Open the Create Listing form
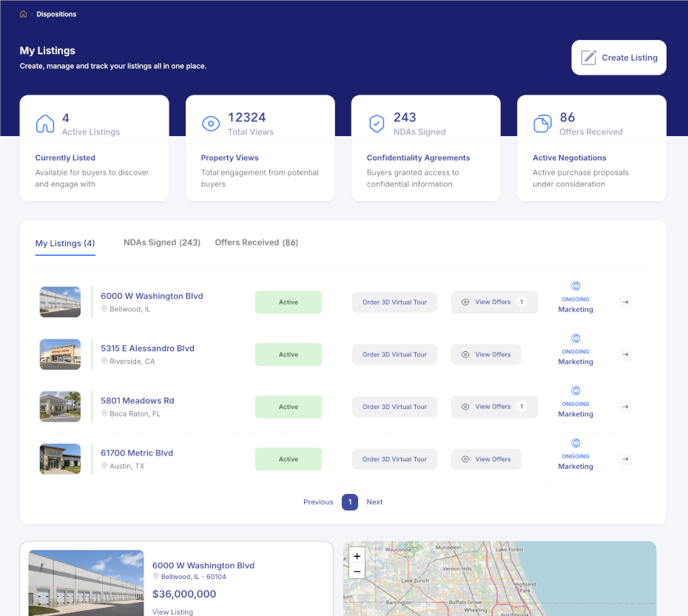This screenshot has height=616, width=688. click(618, 57)
